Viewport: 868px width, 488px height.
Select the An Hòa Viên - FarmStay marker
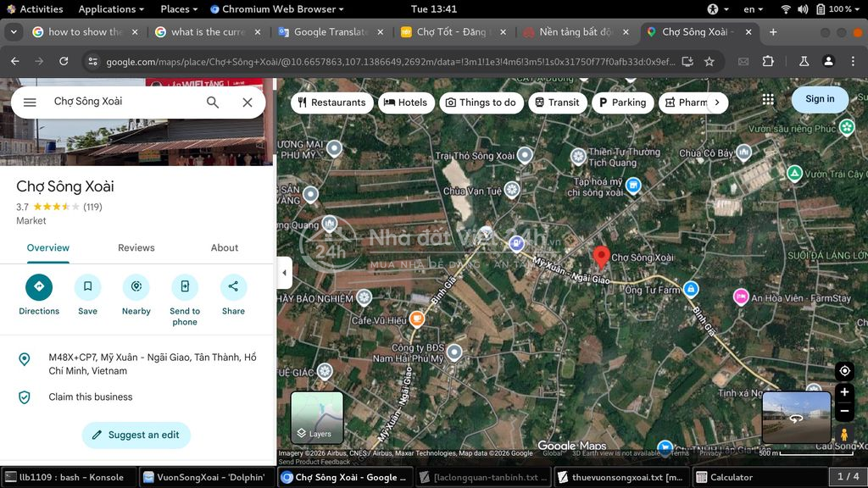[741, 297]
